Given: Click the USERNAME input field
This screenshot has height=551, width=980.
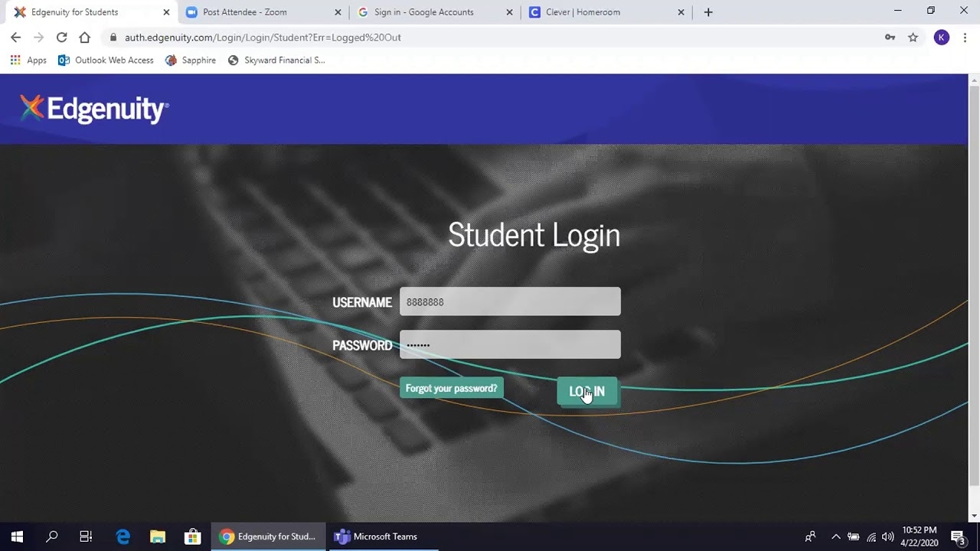Looking at the screenshot, I should point(510,302).
